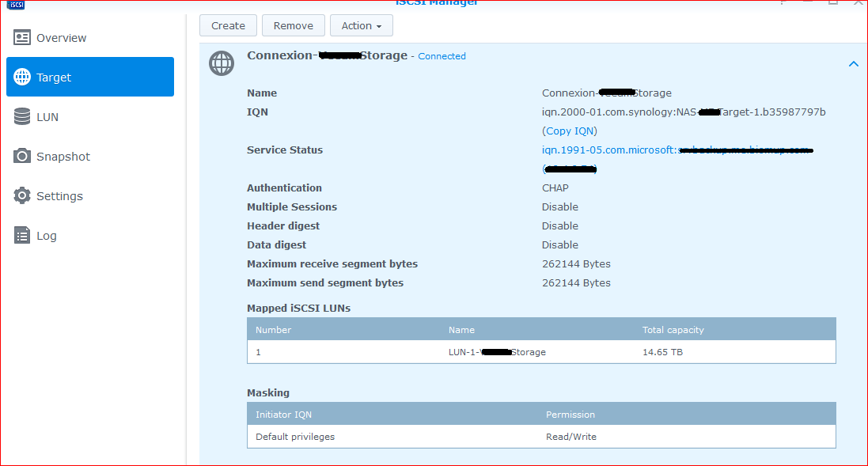Open the Action dropdown menu
This screenshot has height=466, width=868.
point(361,26)
